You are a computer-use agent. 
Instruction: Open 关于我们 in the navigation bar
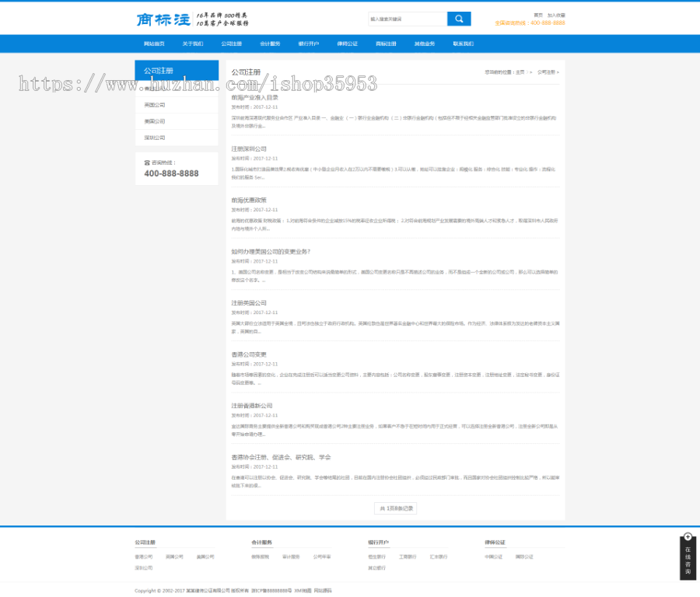[x=193, y=44]
